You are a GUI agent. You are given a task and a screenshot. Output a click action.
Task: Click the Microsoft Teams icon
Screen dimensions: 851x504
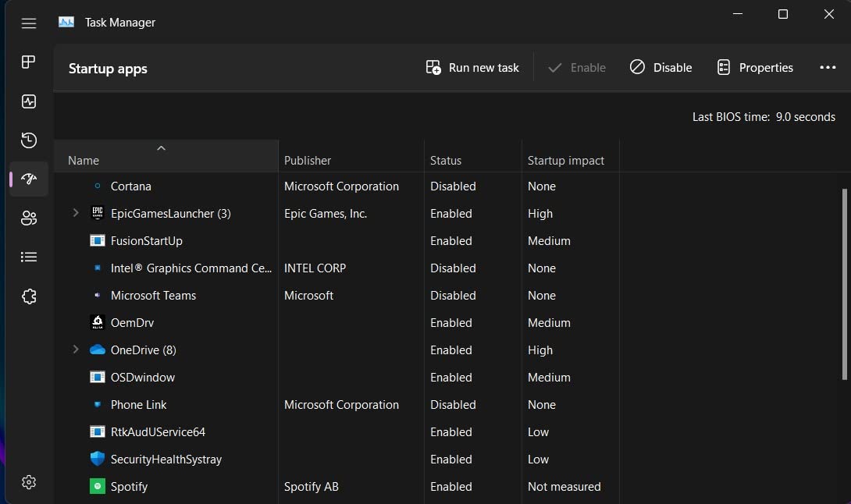(97, 295)
